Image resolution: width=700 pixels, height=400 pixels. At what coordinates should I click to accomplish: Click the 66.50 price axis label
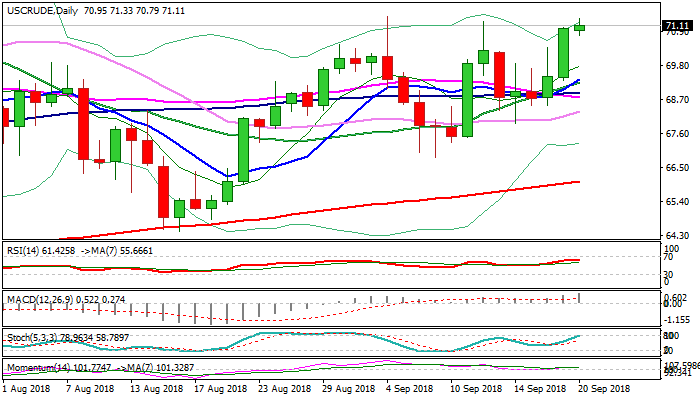[x=677, y=168]
